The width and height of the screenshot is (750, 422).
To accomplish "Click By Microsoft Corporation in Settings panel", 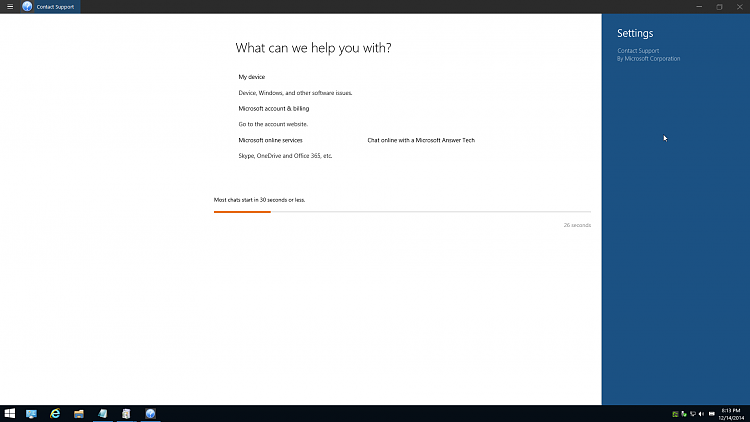I will 648,59.
